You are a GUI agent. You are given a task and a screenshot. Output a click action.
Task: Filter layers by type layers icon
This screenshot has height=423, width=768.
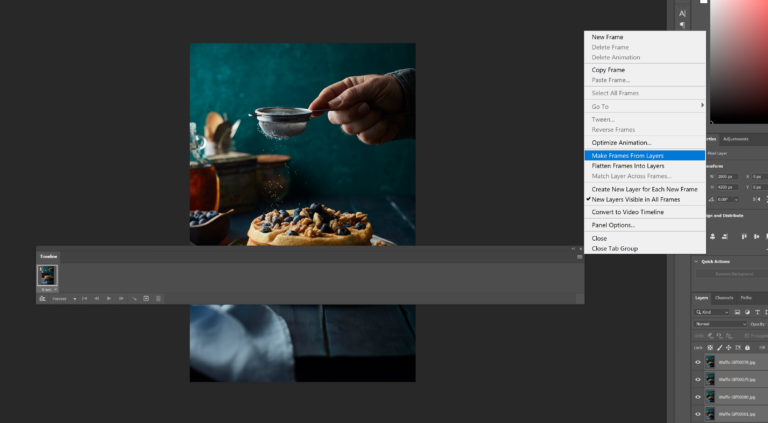[757, 312]
